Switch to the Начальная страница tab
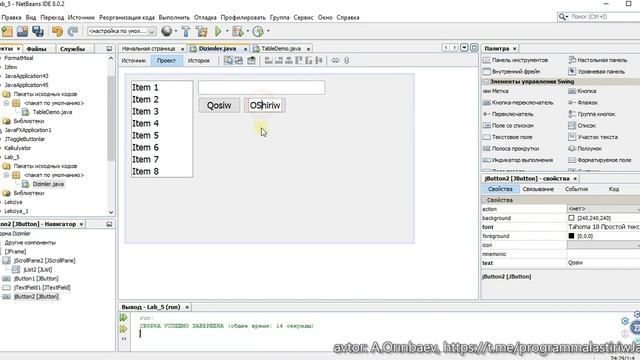 [149, 49]
